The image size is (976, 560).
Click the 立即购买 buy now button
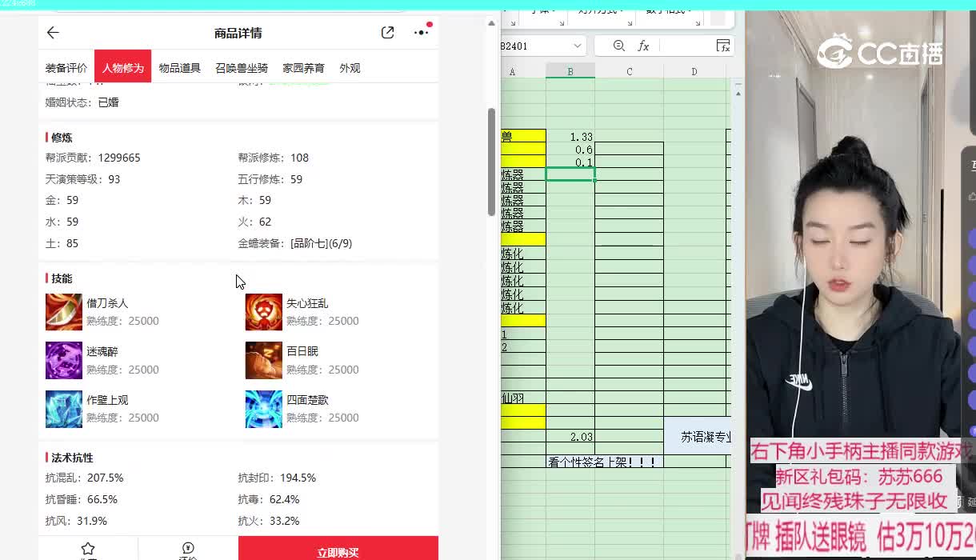(x=338, y=549)
